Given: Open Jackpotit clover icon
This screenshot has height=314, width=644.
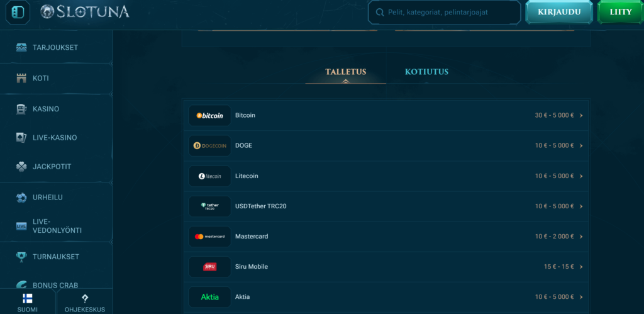Looking at the screenshot, I should (21, 167).
